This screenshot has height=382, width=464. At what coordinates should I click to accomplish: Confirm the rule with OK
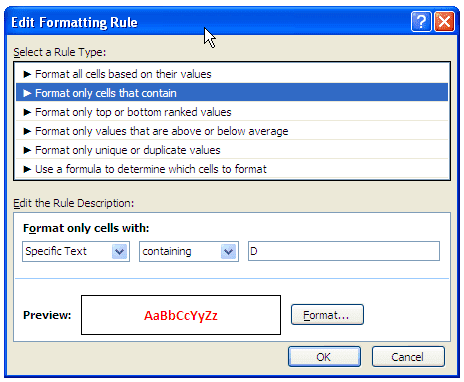point(324,357)
